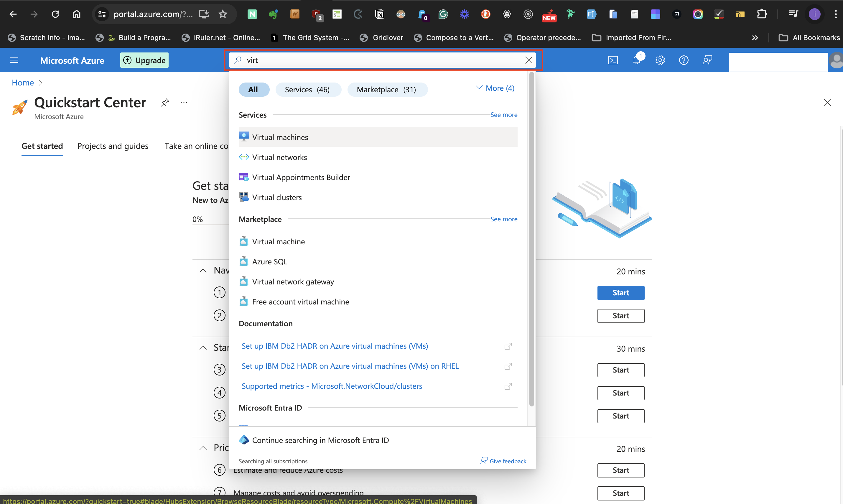This screenshot has width=843, height=504.
Task: Click the Upgrade button
Action: (144, 60)
